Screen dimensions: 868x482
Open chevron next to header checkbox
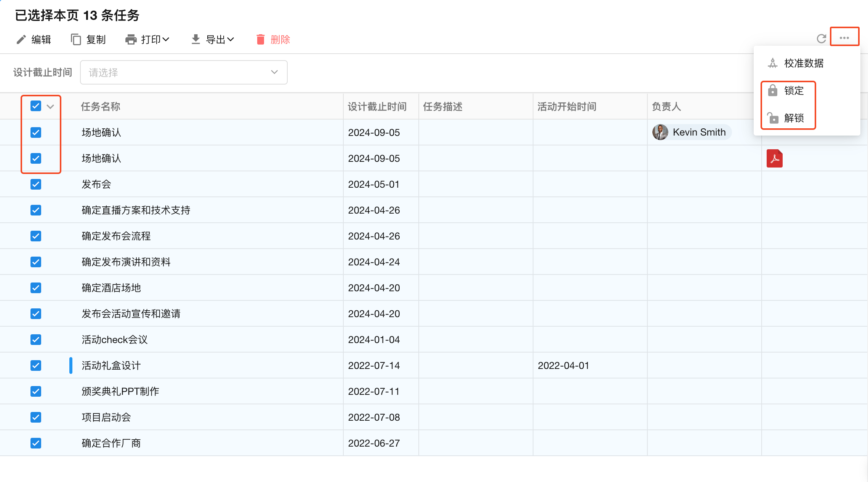click(x=50, y=107)
